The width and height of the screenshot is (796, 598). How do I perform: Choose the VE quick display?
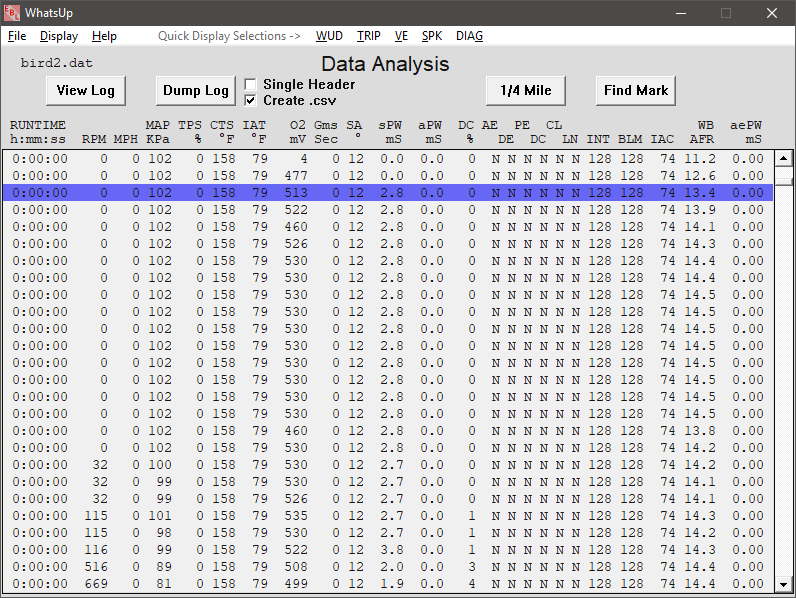(401, 36)
